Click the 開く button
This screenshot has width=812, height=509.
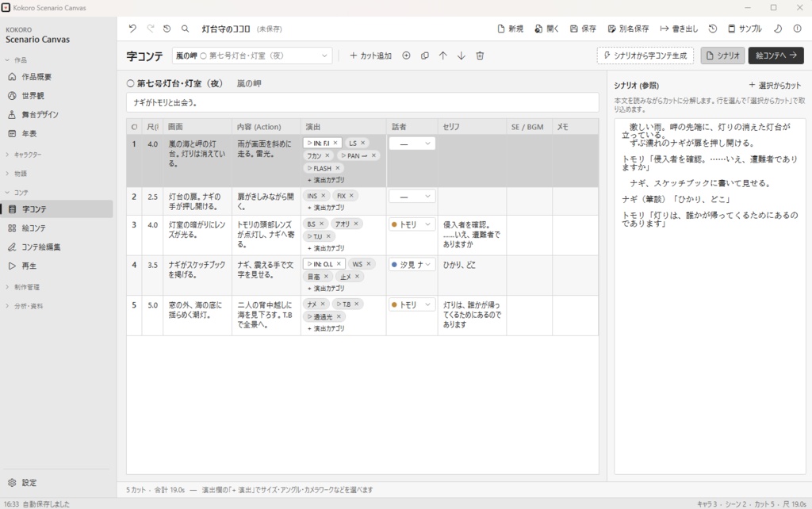[547, 29]
